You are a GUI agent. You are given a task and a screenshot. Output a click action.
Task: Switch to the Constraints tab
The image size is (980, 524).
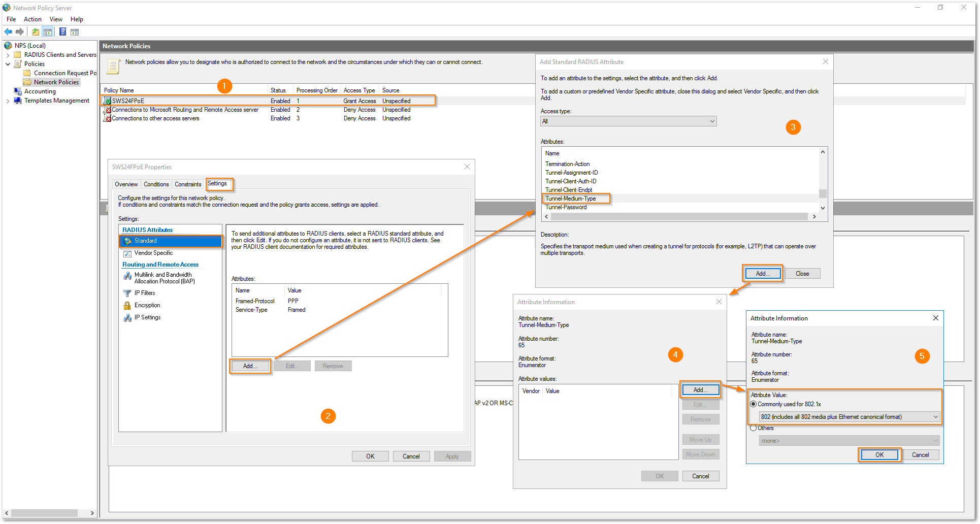tap(188, 184)
